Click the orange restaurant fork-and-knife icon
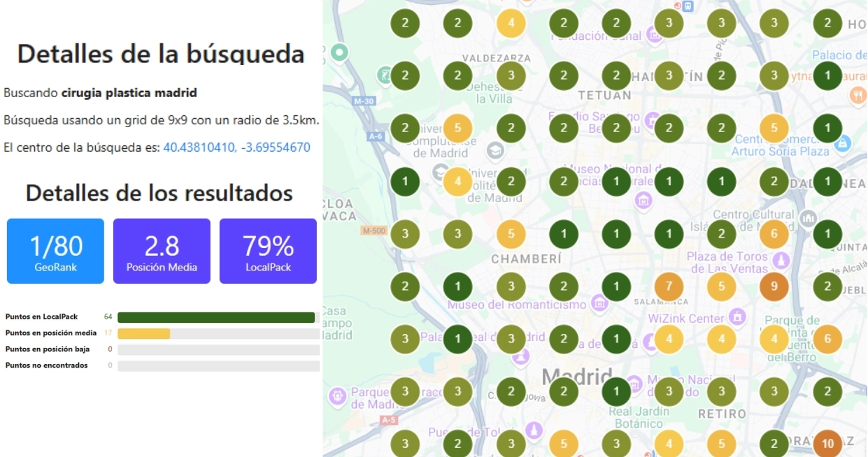This screenshot has width=868, height=457. tap(858, 96)
